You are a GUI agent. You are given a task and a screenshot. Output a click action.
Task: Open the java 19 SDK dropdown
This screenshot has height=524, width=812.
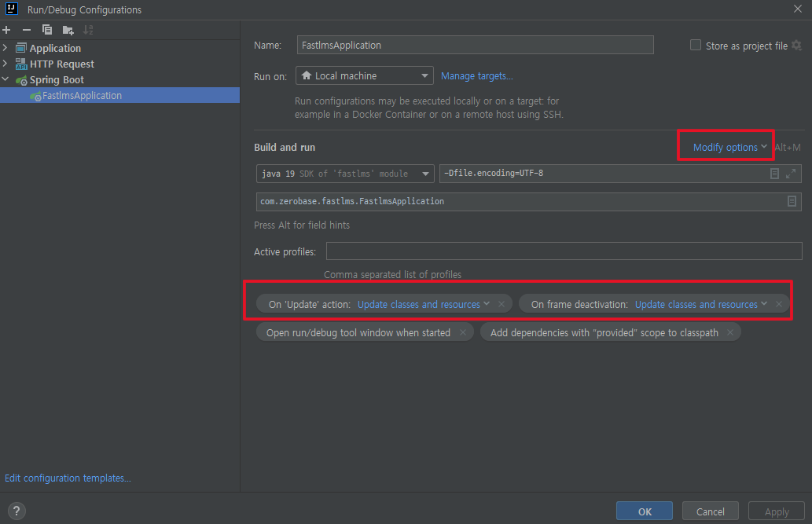(345, 174)
